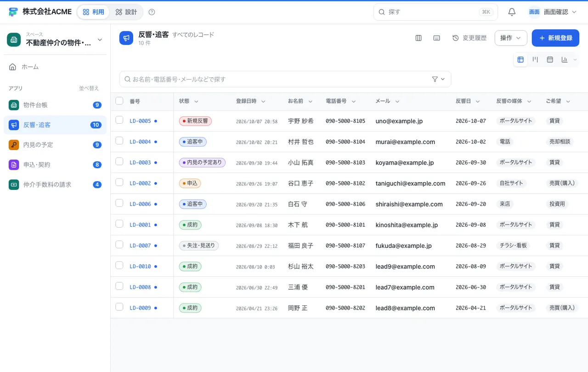Switch to the 設計 tab

tap(126, 12)
